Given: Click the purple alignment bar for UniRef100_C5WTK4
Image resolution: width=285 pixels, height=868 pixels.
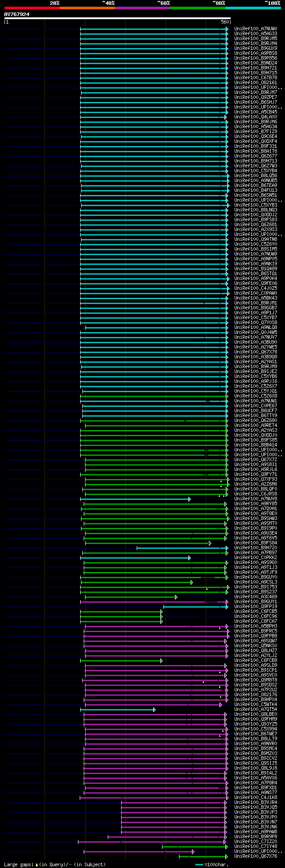Looking at the screenshot, I should (154, 705).
